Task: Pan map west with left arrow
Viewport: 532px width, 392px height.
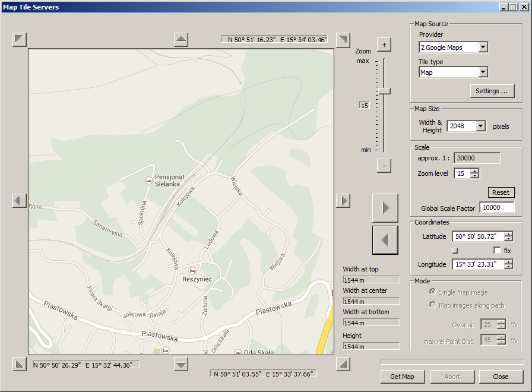Action: tap(20, 201)
